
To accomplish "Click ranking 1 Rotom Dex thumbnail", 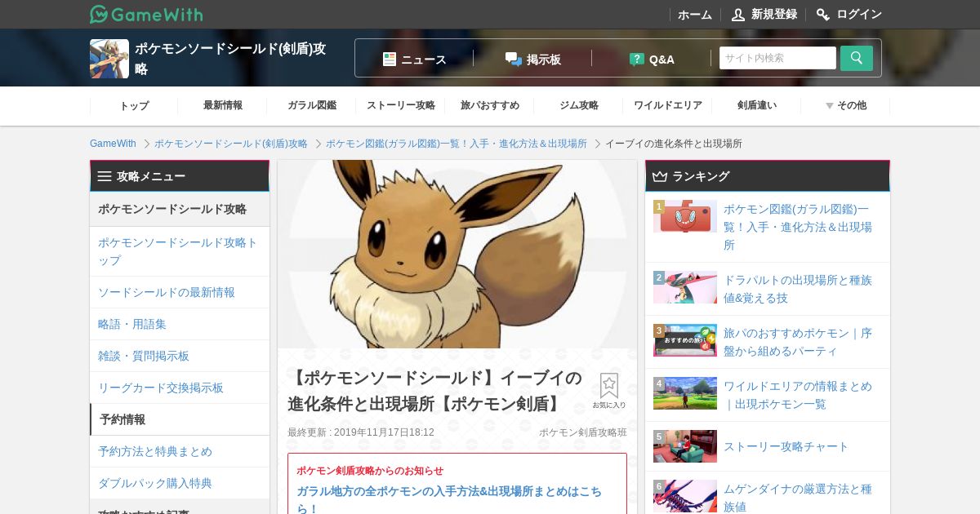I will (685, 216).
